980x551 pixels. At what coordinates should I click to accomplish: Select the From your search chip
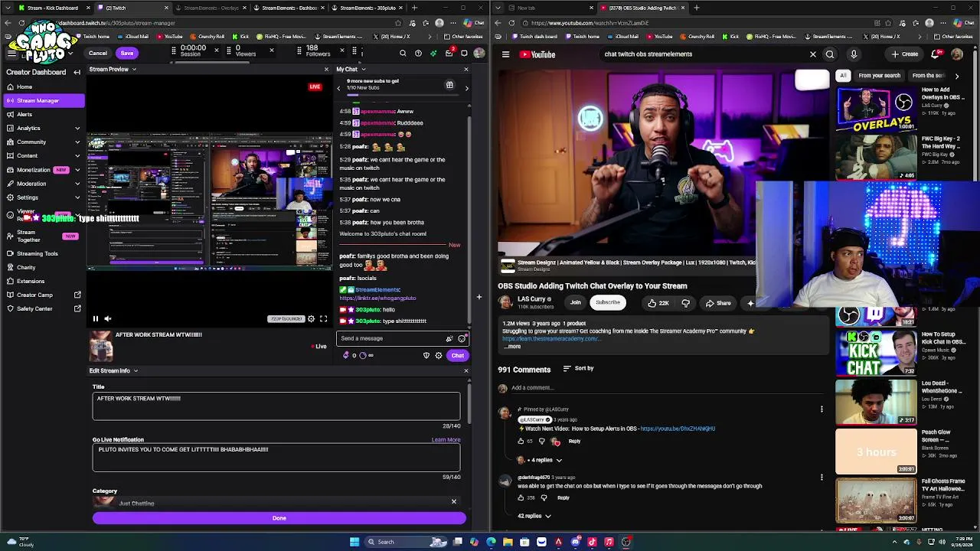(879, 76)
